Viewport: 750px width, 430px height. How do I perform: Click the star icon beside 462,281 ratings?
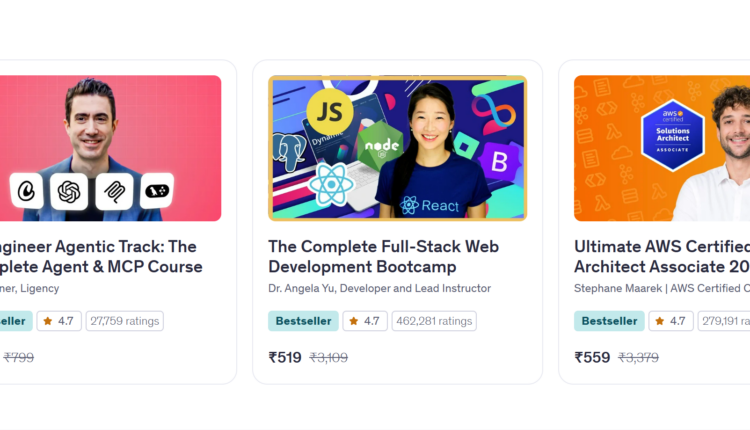[353, 321]
